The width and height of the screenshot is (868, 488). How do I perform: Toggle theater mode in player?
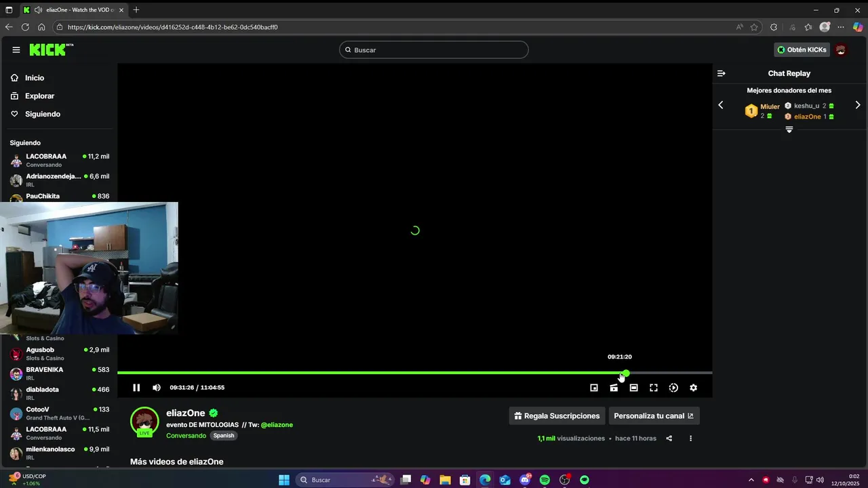point(633,388)
